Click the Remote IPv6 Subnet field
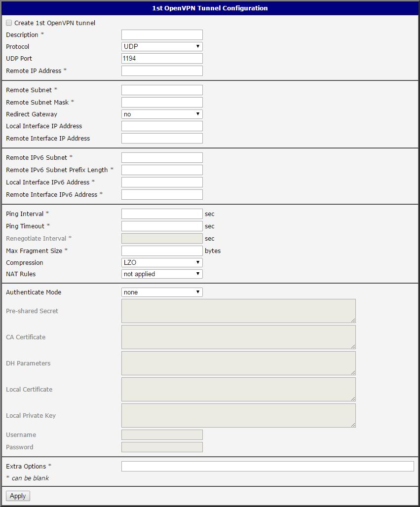The height and width of the screenshot is (507, 420). 162,157
